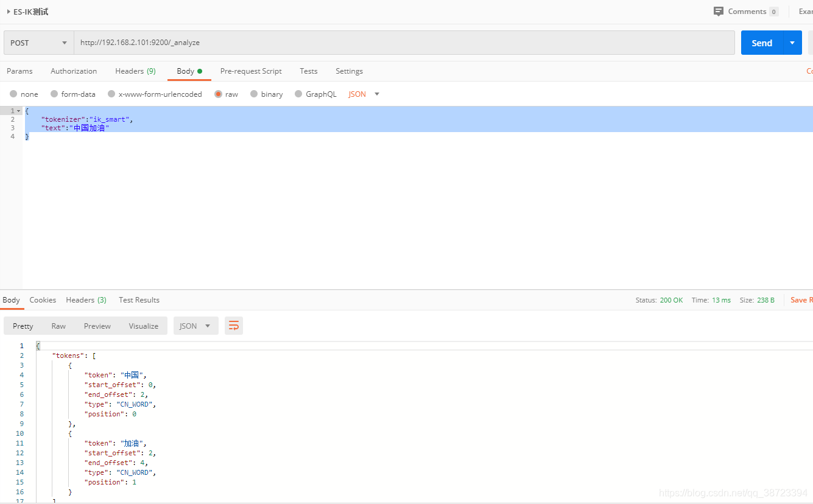The image size is (813, 504).
Task: Switch to the Test Results tab
Action: tap(139, 300)
